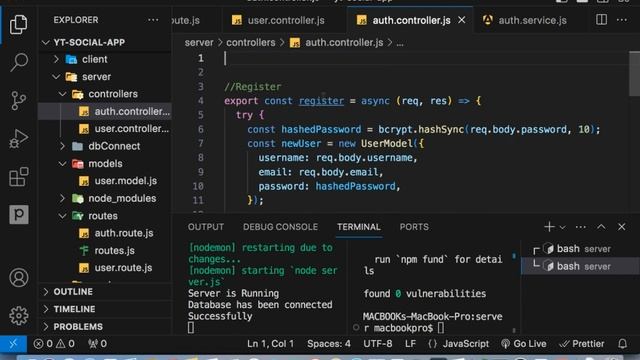Open auth.controller.js in the file tree
The width and height of the screenshot is (640, 360).
coord(105,111)
